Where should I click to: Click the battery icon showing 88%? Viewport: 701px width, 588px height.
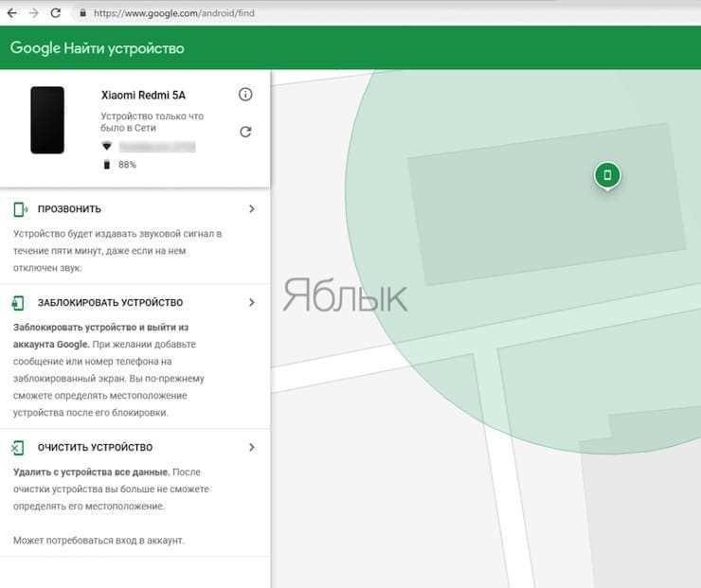tap(106, 165)
